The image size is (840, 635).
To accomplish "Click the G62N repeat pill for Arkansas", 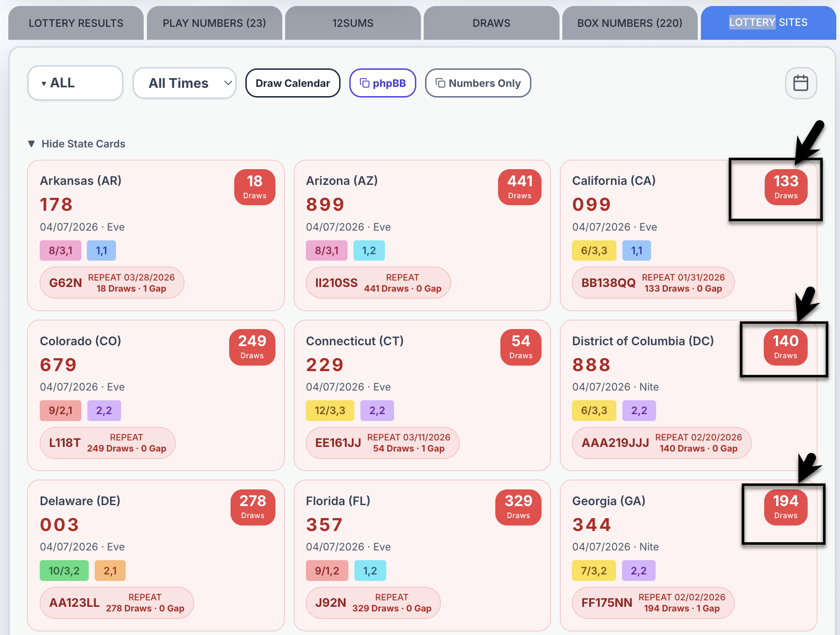I will (x=112, y=283).
